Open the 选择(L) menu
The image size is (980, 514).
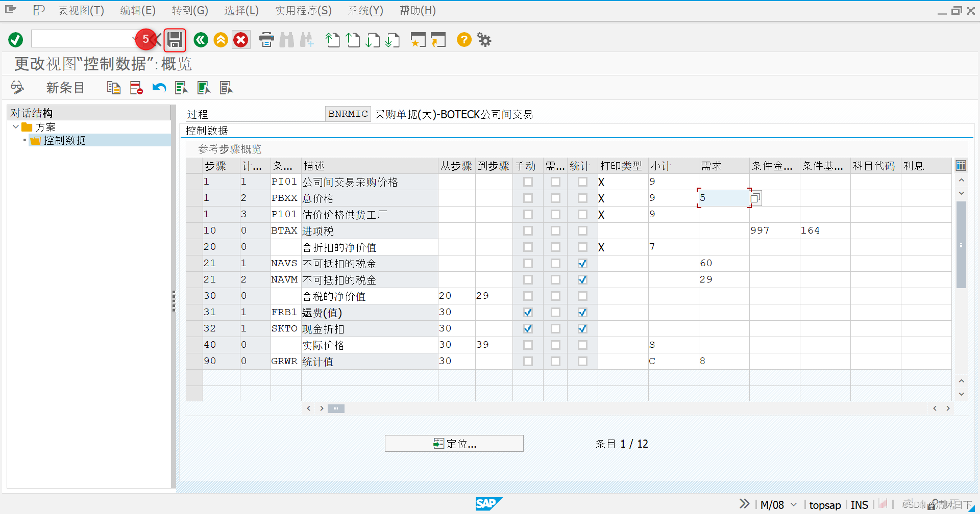241,11
